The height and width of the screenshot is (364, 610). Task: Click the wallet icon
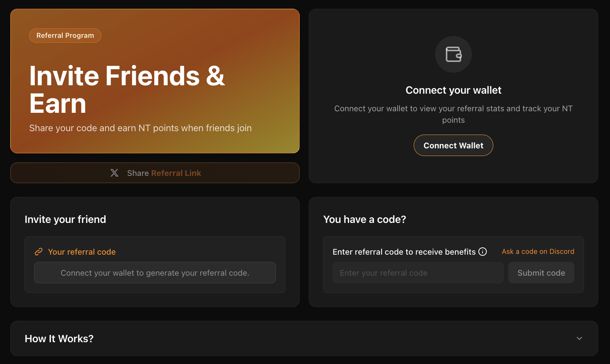(453, 54)
